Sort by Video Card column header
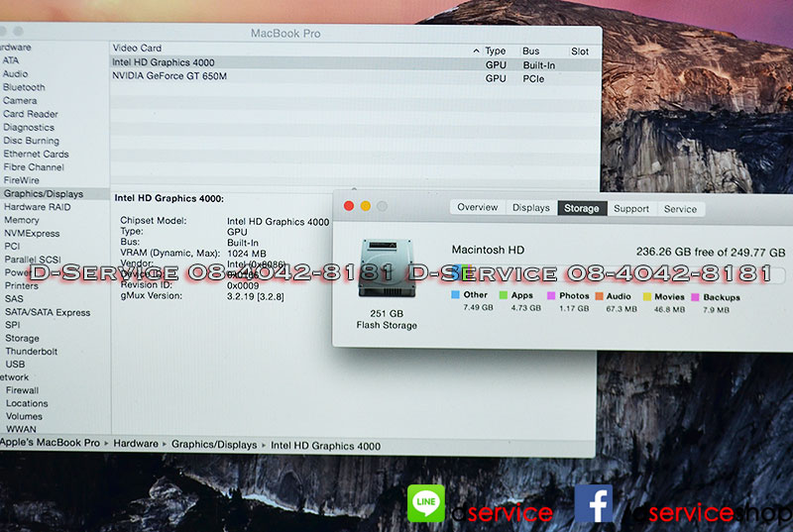The width and height of the screenshot is (793, 532). click(x=137, y=48)
